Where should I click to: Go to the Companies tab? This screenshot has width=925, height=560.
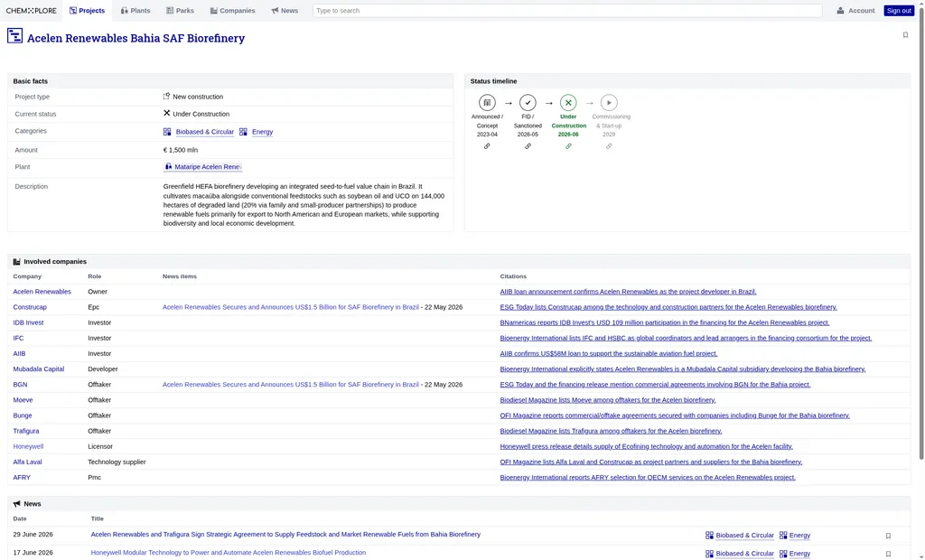point(232,11)
